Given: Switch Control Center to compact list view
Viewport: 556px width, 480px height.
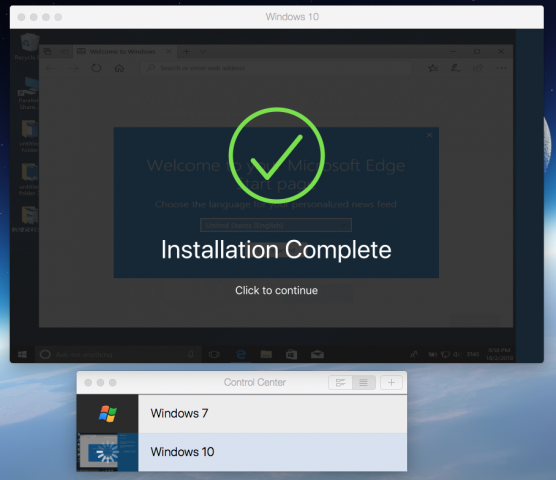Looking at the screenshot, I should (363, 383).
